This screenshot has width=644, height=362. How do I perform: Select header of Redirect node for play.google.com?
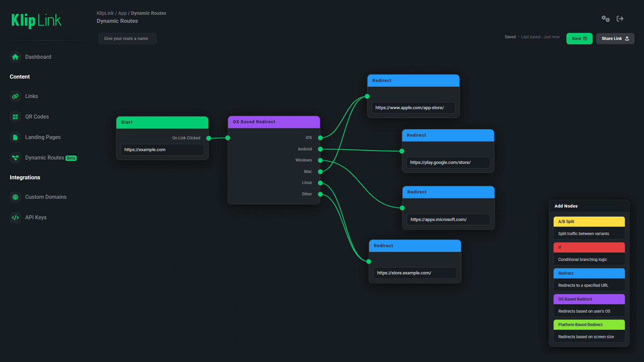(448, 135)
